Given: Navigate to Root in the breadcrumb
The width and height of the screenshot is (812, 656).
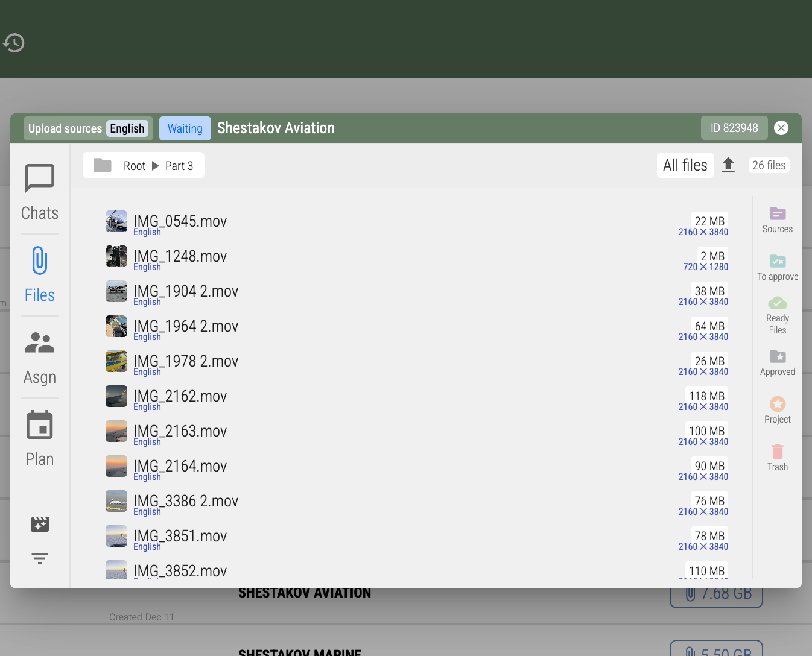Looking at the screenshot, I should point(135,166).
